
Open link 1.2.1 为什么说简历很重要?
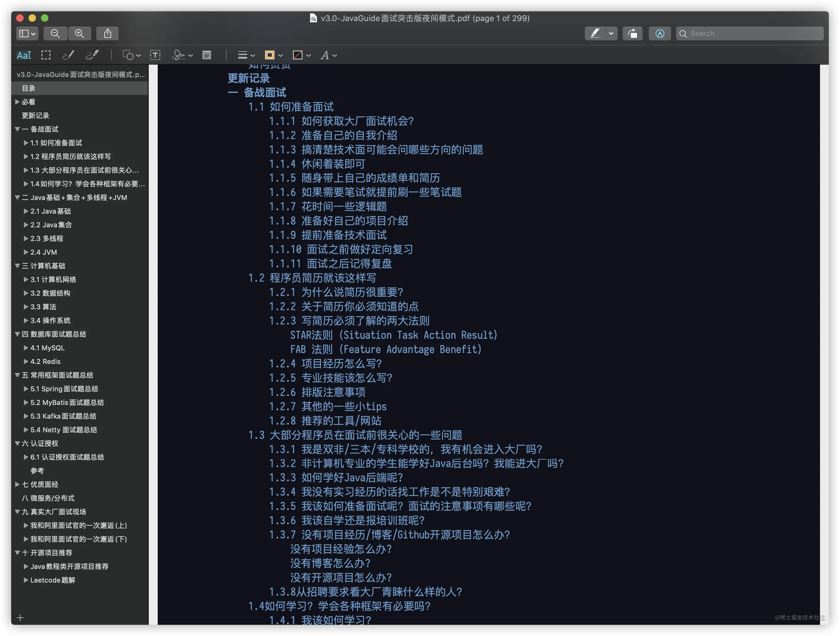(x=336, y=292)
